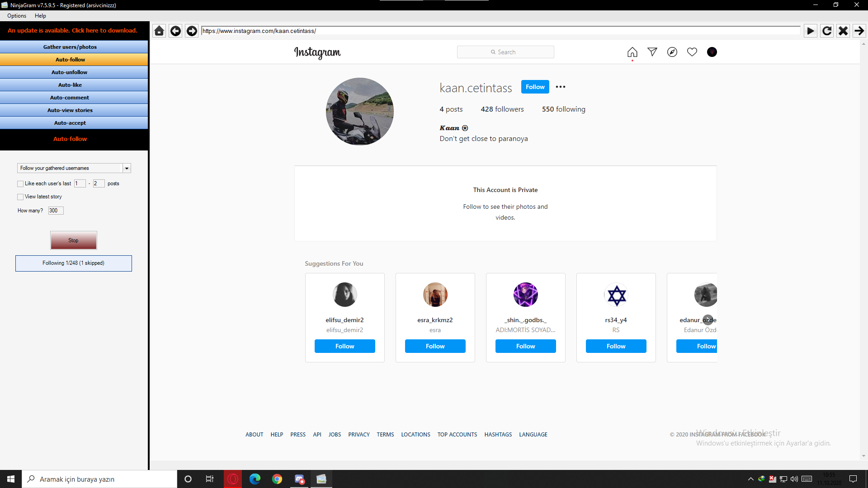Open notification center icon

click(x=853, y=479)
